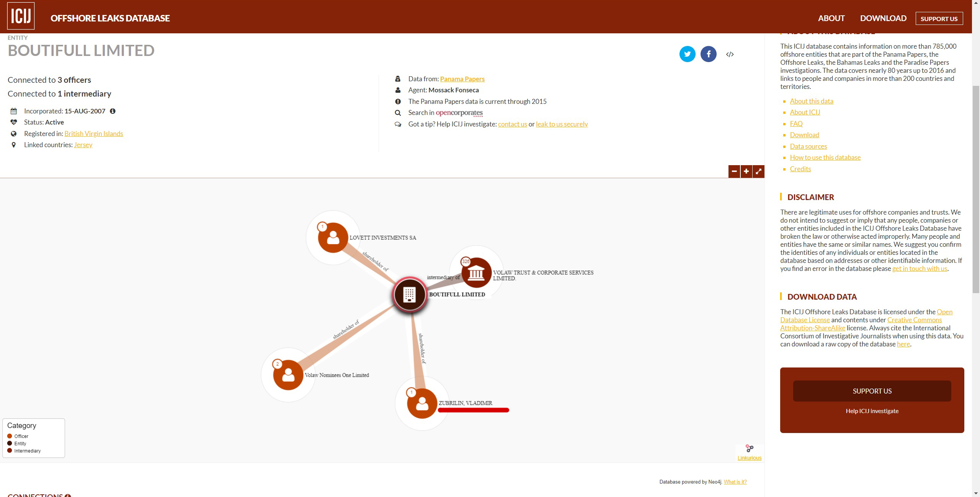Click the BOUTIFULL LIMITED page heading
This screenshot has height=497, width=980.
(x=81, y=51)
